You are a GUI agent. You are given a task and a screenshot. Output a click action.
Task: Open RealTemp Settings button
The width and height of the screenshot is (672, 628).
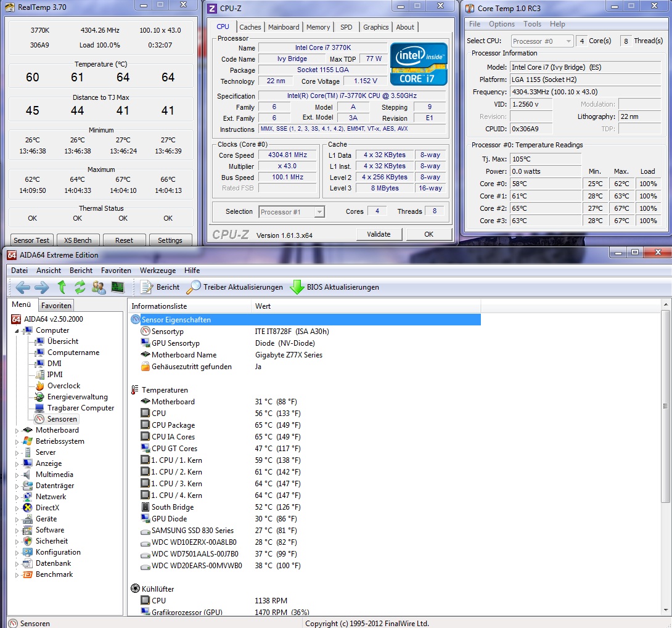pos(170,240)
